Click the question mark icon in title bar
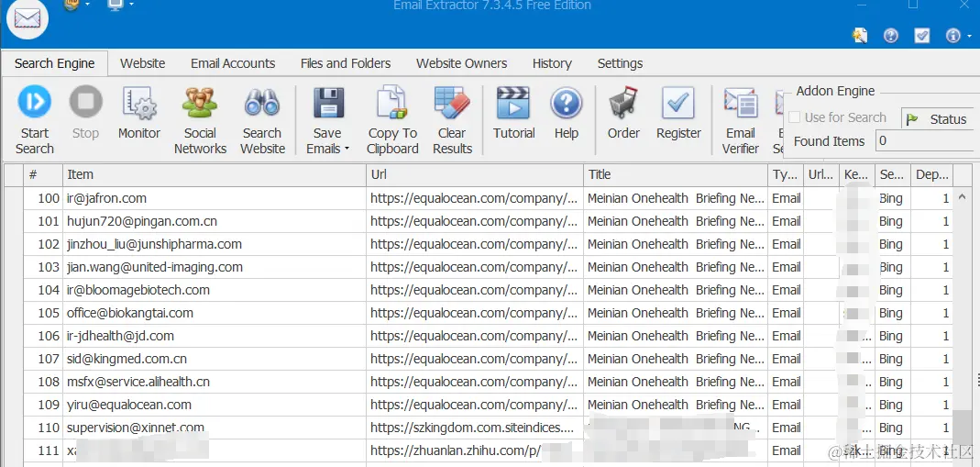Screen dimensions: 980x467 (891, 36)
